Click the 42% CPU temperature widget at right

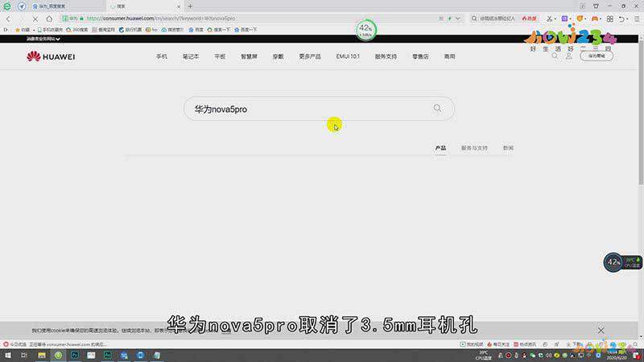[622, 262]
